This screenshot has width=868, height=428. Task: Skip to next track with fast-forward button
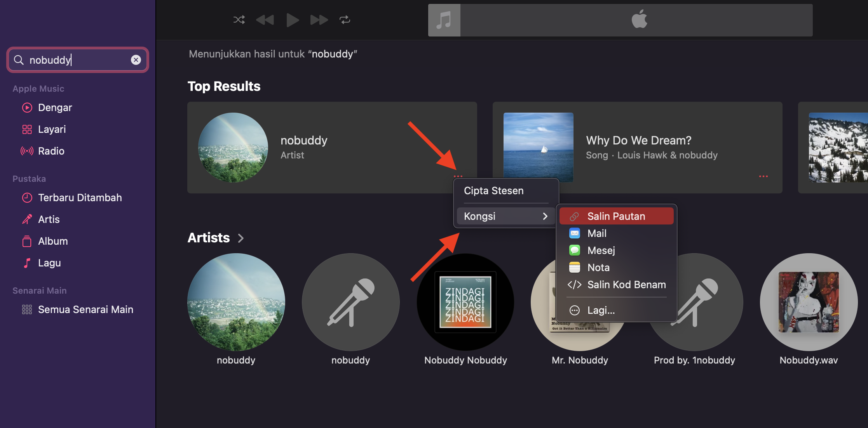pos(319,20)
